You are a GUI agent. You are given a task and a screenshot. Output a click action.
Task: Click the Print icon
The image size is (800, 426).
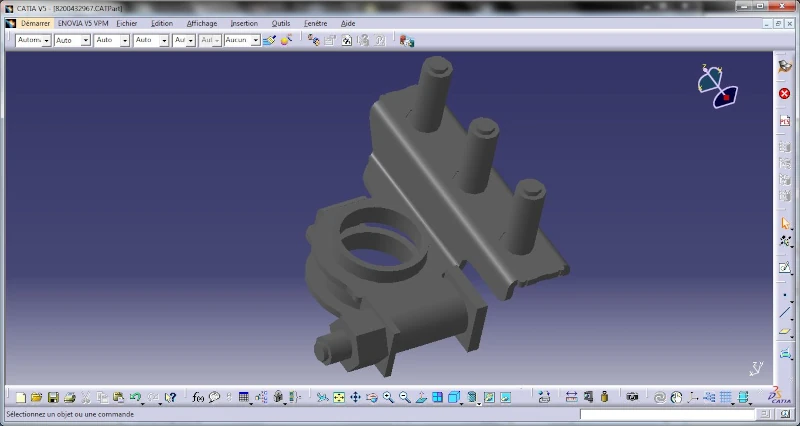(69, 398)
